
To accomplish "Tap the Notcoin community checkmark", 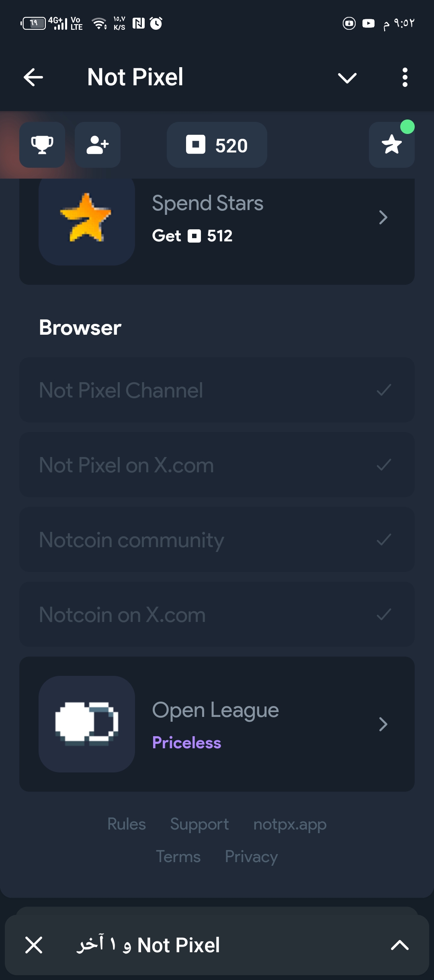I will 384,539.
